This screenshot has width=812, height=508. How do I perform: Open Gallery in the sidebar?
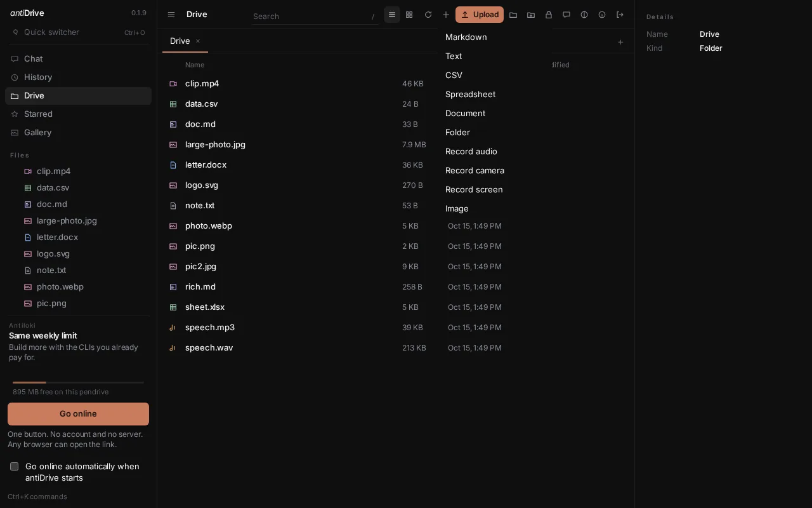78,132
